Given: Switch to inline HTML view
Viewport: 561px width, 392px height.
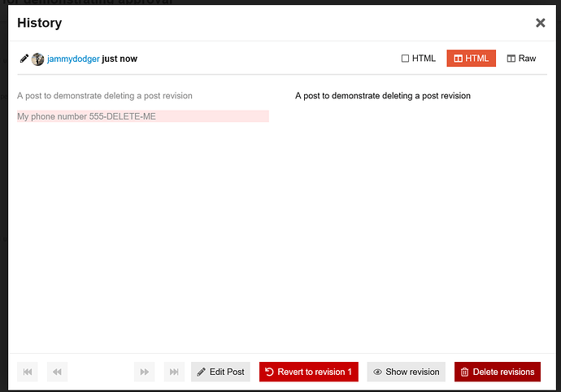Looking at the screenshot, I should 418,59.
